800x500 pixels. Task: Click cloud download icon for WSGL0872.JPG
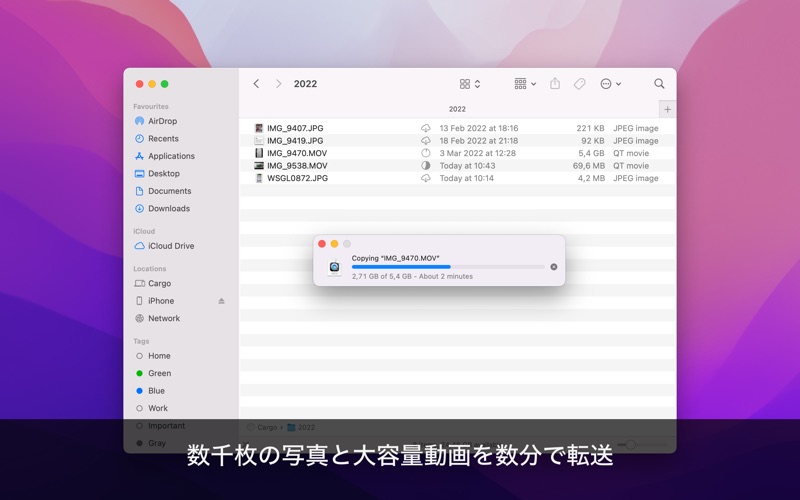426,178
